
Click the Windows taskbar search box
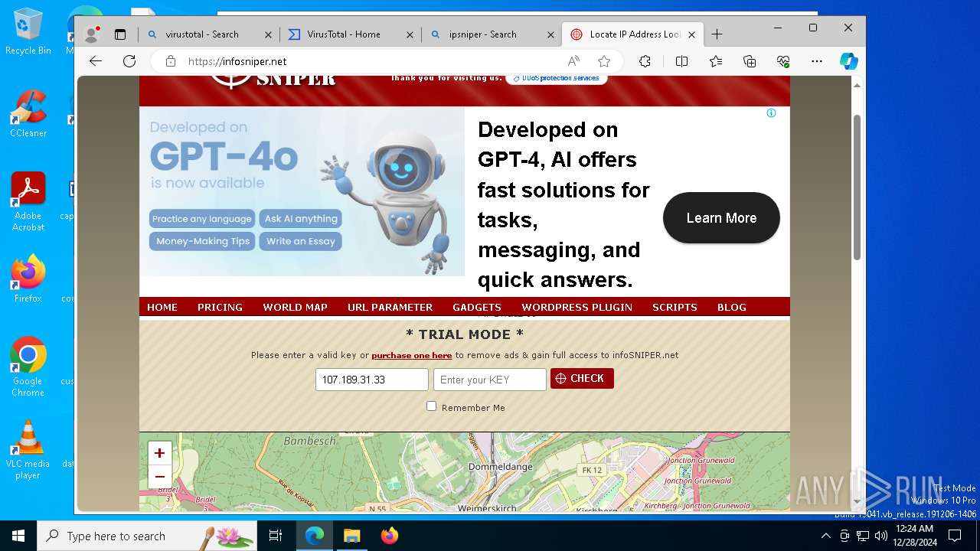[x=147, y=536]
